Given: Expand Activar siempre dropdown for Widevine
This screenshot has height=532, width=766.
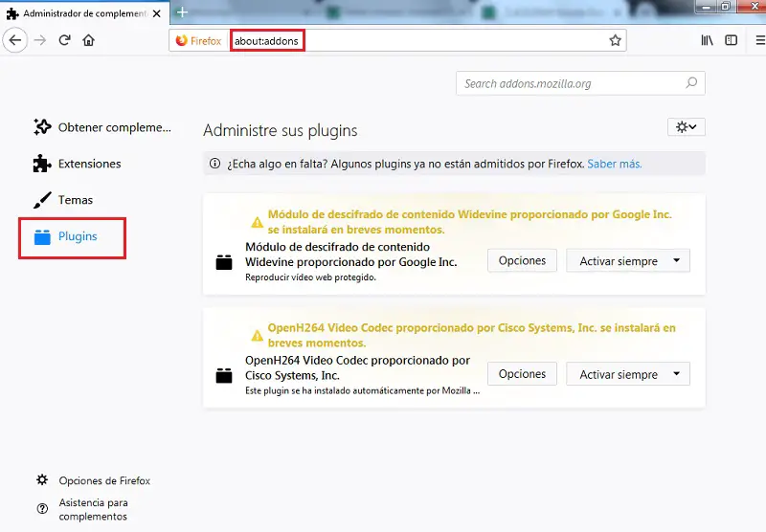Looking at the screenshot, I should click(628, 260).
